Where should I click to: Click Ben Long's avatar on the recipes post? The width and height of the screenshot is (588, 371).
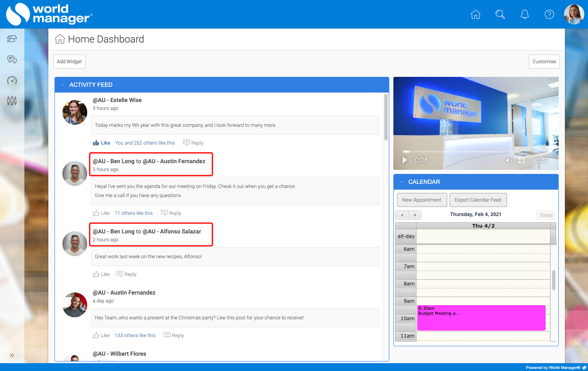[75, 244]
